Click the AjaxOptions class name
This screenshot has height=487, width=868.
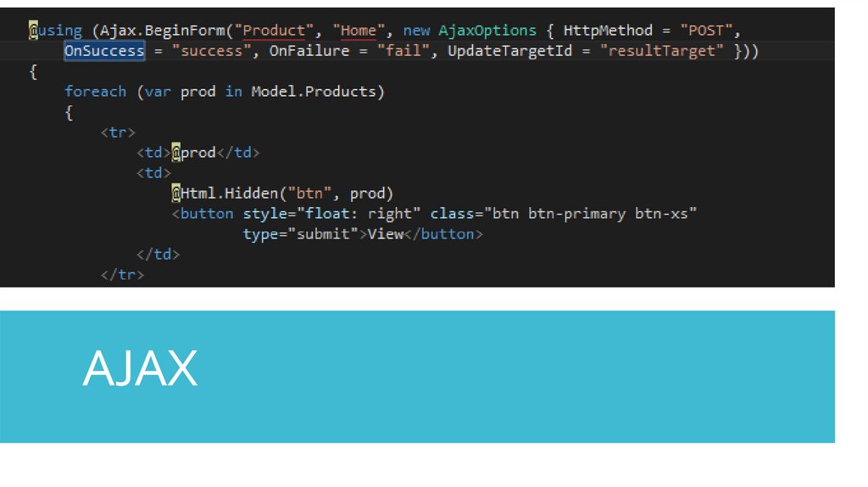tap(487, 31)
